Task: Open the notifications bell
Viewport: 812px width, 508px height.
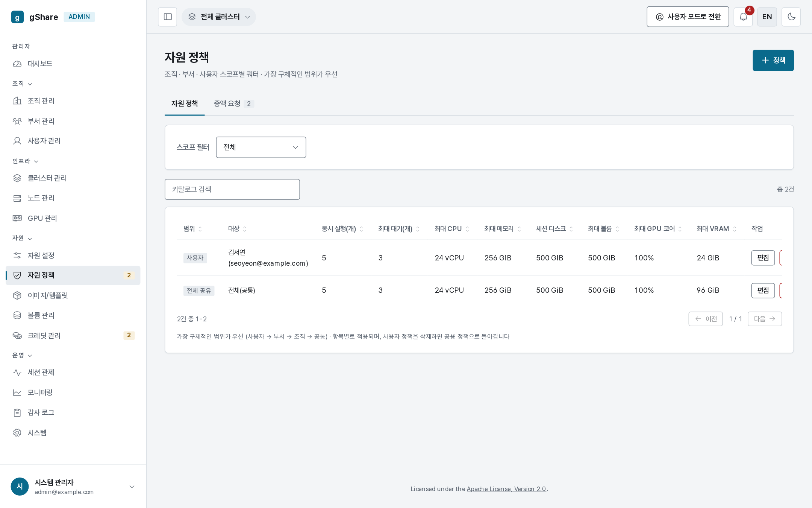Action: point(743,17)
